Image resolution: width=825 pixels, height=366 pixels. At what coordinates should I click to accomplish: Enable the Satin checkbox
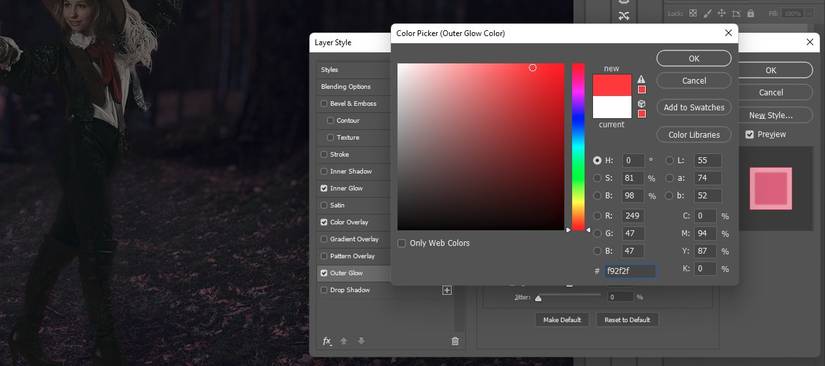(324, 205)
